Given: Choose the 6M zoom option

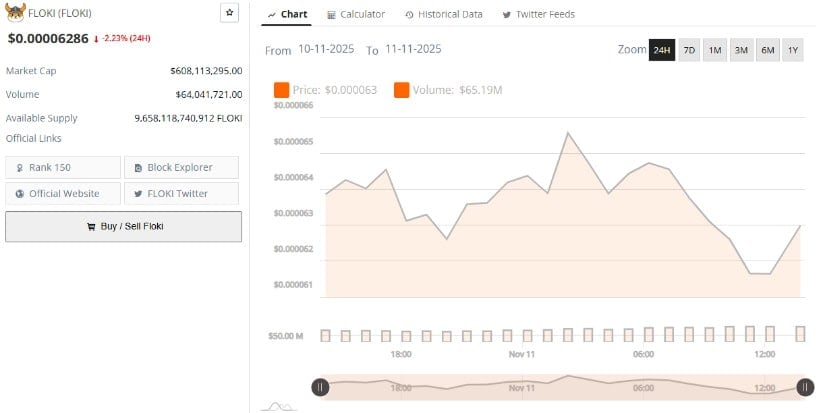Looking at the screenshot, I should [x=767, y=50].
